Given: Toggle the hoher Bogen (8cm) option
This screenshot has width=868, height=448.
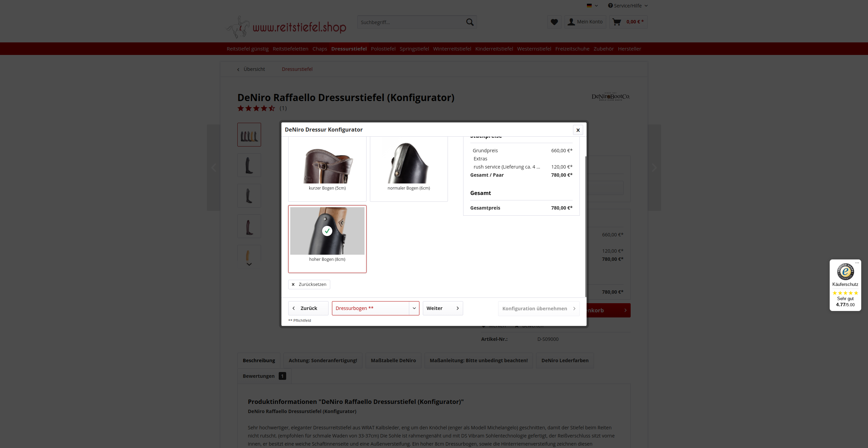Looking at the screenshot, I should 327,239.
